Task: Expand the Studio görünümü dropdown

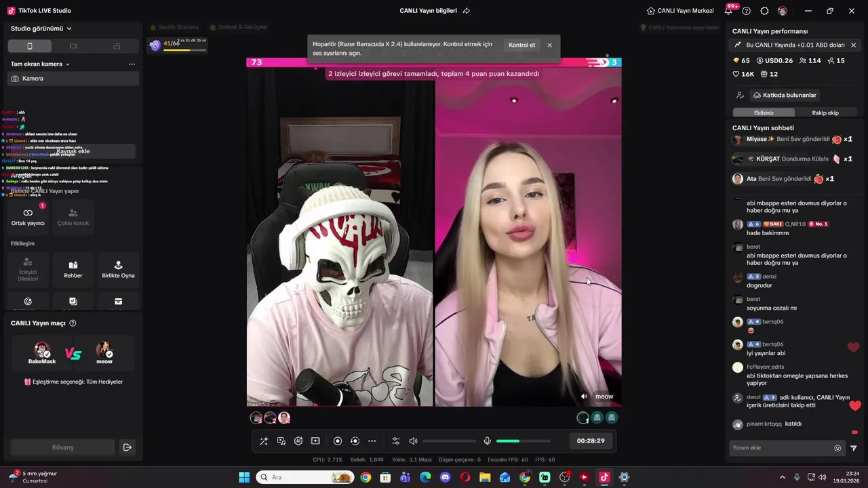Action: tap(41, 28)
